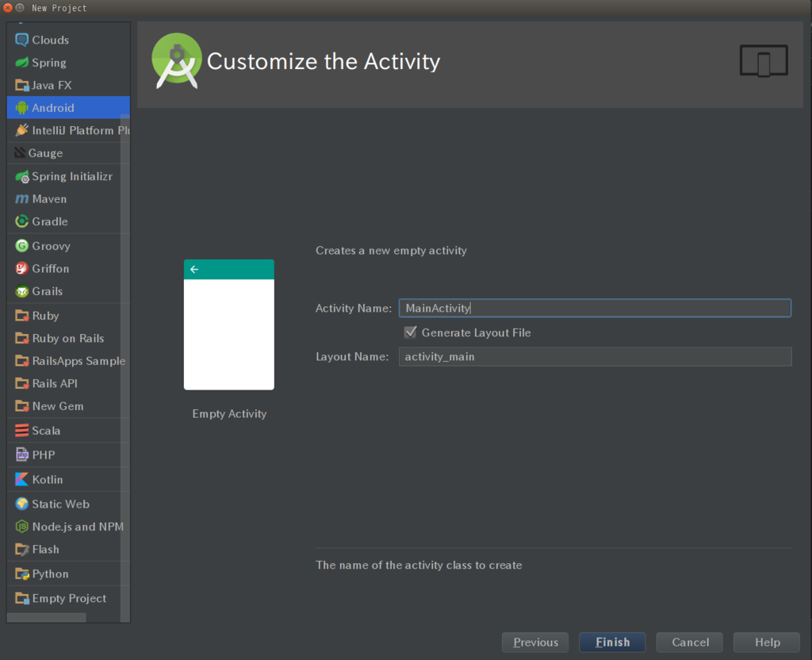Viewport: 812px width, 660px height.
Task: Click the Griffon icon
Action: 21,268
